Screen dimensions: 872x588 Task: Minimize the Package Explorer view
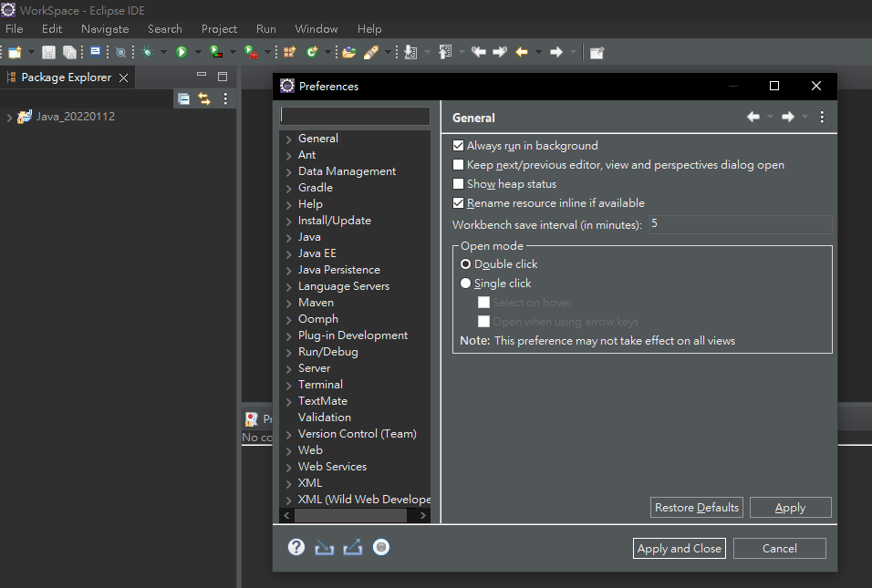pyautogui.click(x=202, y=74)
